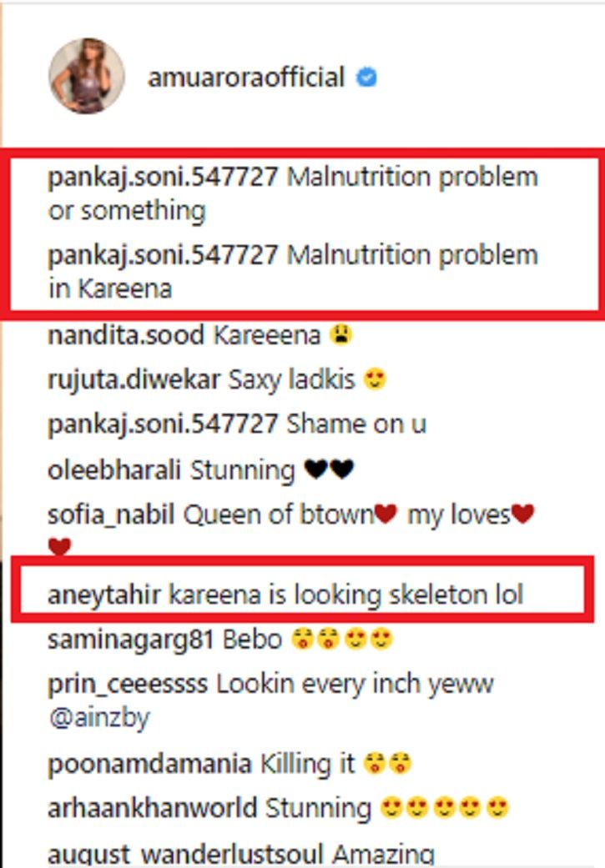This screenshot has height=868, width=605.
Task: Click the blue verified badge icon
Action: tap(366, 77)
